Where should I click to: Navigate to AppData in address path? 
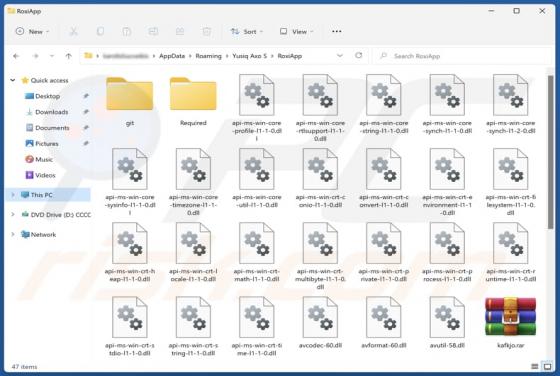(172, 56)
